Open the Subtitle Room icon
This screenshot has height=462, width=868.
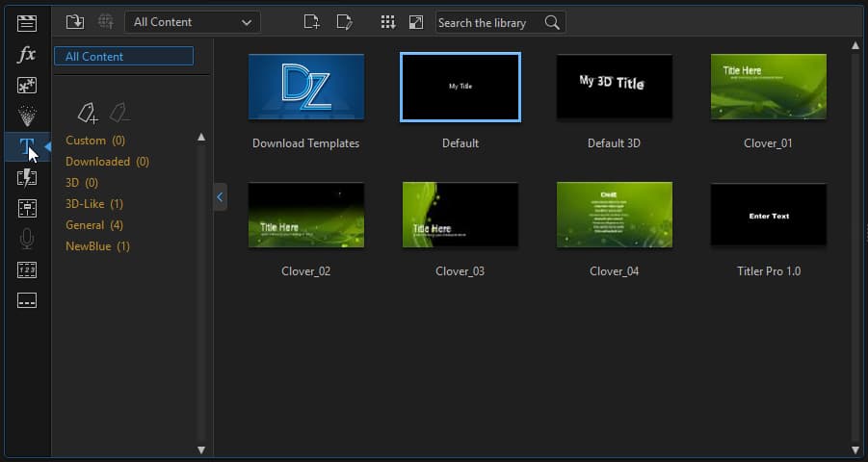point(27,301)
